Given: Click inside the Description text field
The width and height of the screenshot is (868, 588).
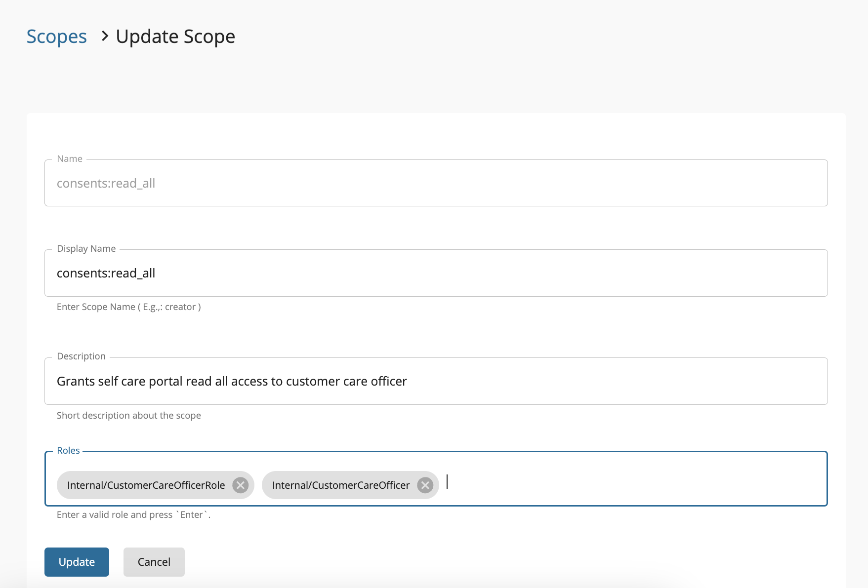Looking at the screenshot, I should [436, 381].
